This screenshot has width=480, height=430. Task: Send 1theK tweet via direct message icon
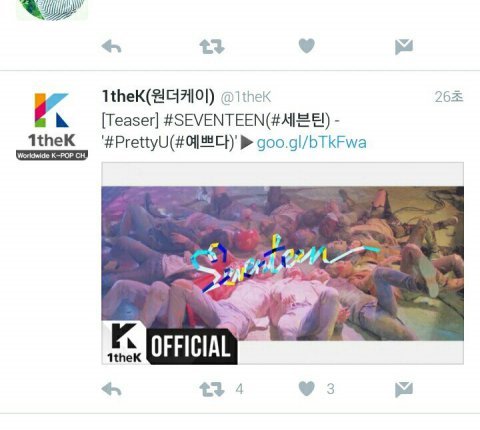pyautogui.click(x=404, y=389)
